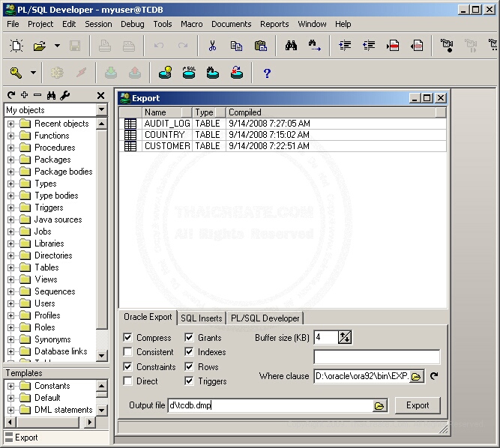Click the Log on key icon
The image size is (500, 448).
16,73
